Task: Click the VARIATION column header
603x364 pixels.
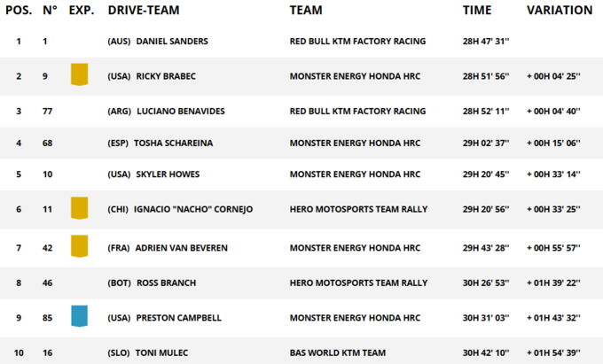Action: click(559, 11)
